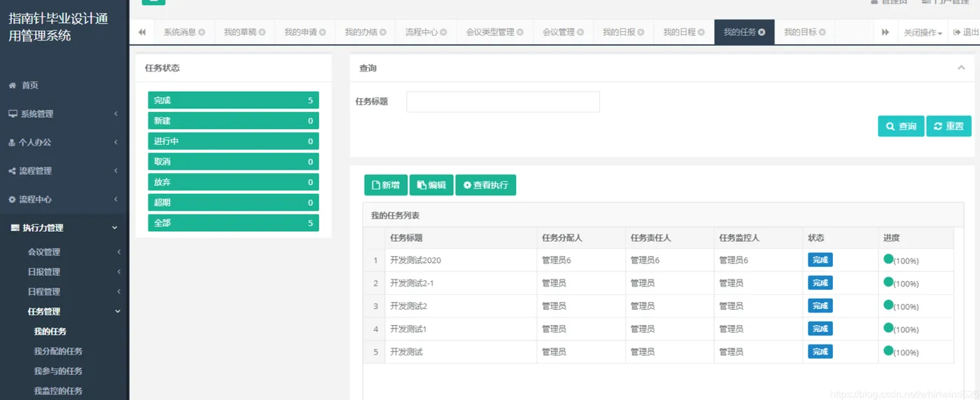980x400 pixels.
Task: Filter tasks by 全部 status
Action: [233, 223]
